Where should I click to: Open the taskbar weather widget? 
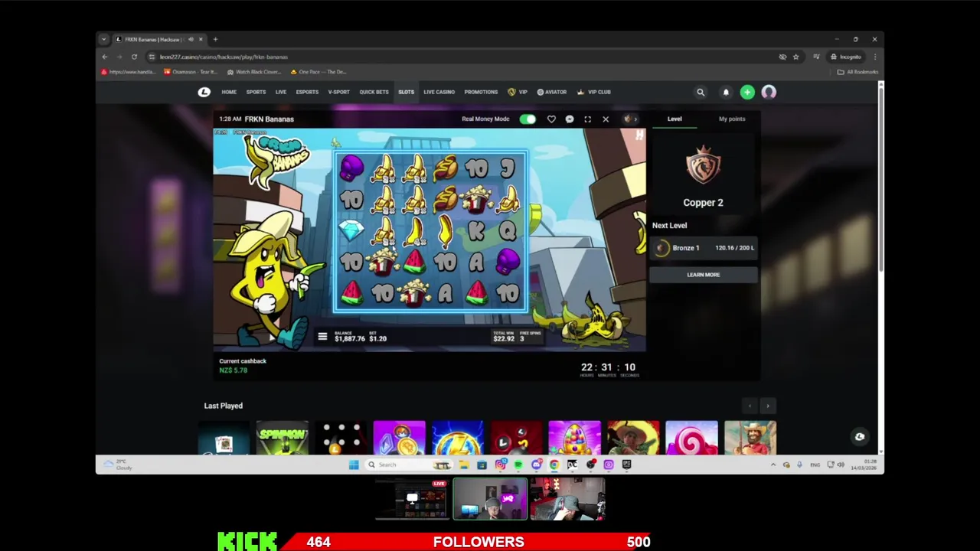pos(116,465)
